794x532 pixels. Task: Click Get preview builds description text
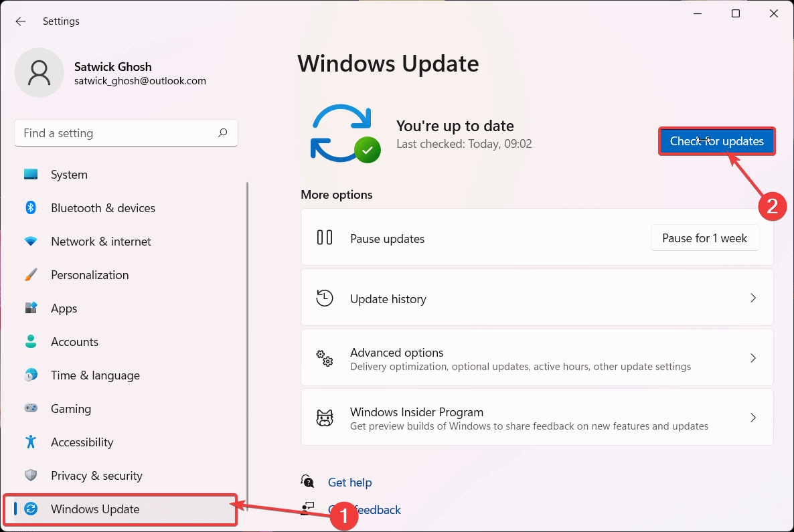click(x=529, y=426)
